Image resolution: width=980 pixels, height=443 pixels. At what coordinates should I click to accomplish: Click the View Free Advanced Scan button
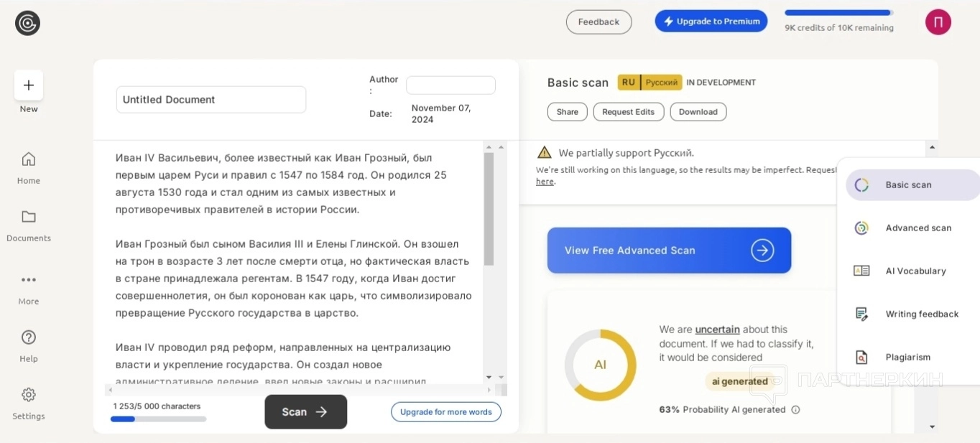[x=669, y=251]
